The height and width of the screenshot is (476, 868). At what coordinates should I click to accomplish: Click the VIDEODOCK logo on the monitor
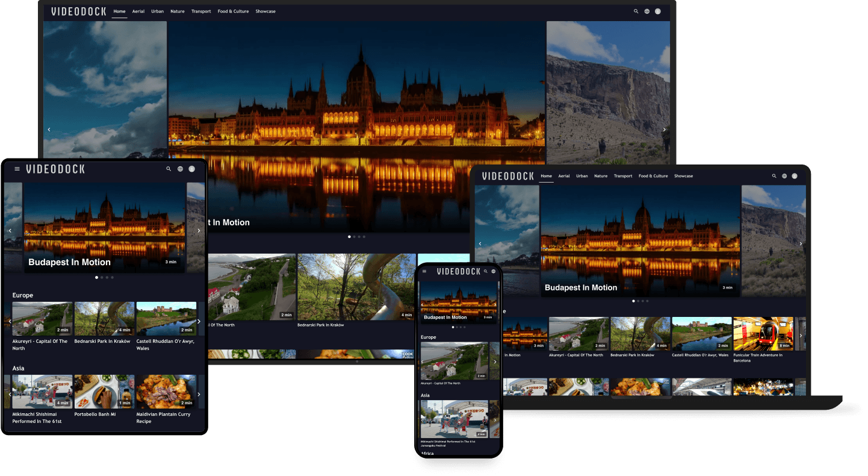click(x=79, y=11)
